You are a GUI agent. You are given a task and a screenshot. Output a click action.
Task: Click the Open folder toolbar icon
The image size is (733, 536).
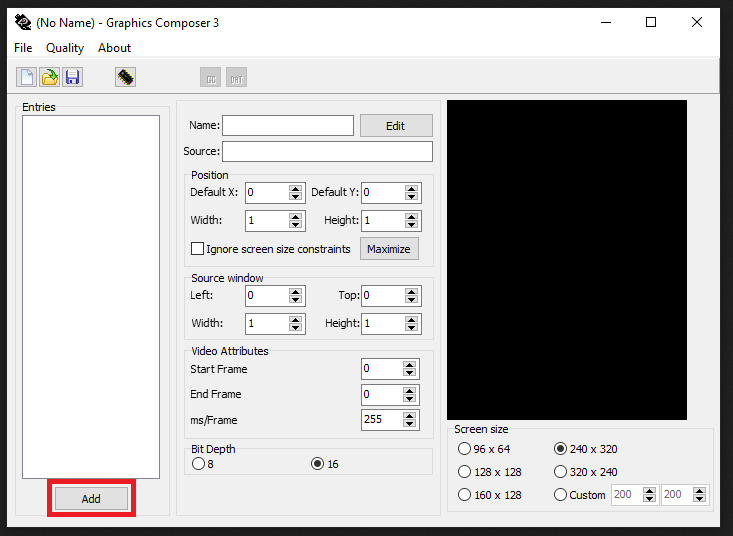click(50, 77)
